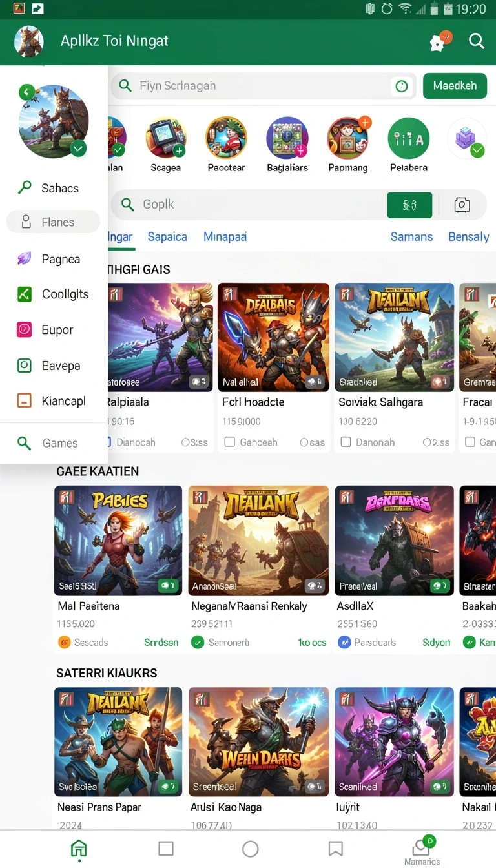
Task: Select Flanes in the side drawer
Action: (53, 222)
